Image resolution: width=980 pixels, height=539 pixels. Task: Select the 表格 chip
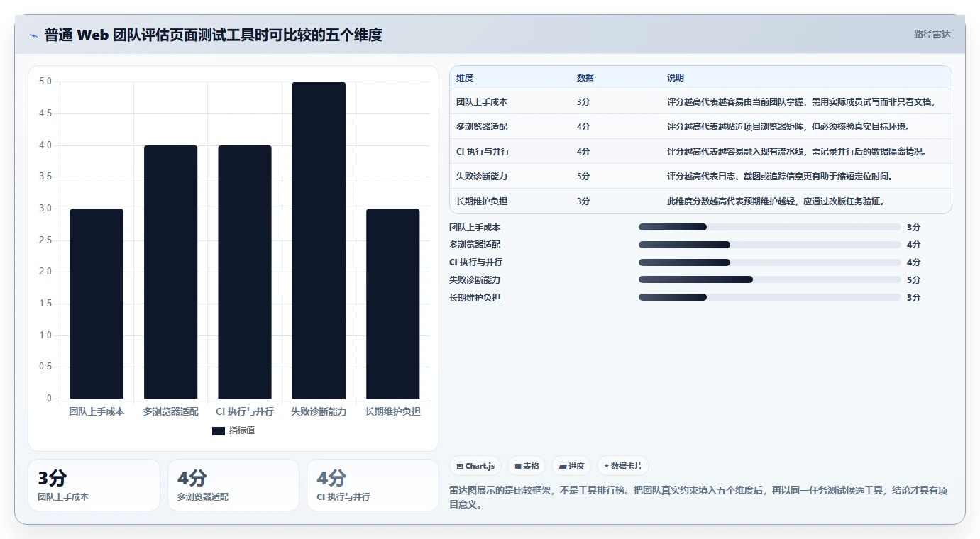tap(527, 466)
